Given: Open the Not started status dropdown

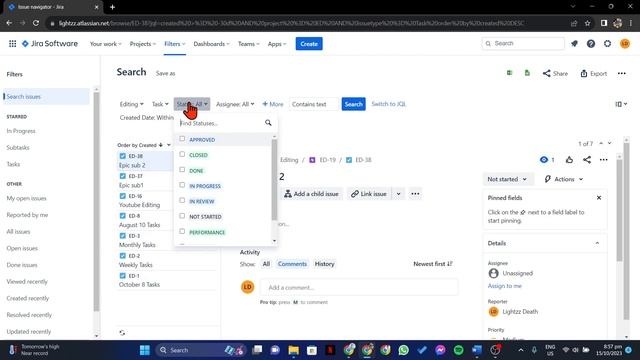Looking at the screenshot, I should click(507, 179).
